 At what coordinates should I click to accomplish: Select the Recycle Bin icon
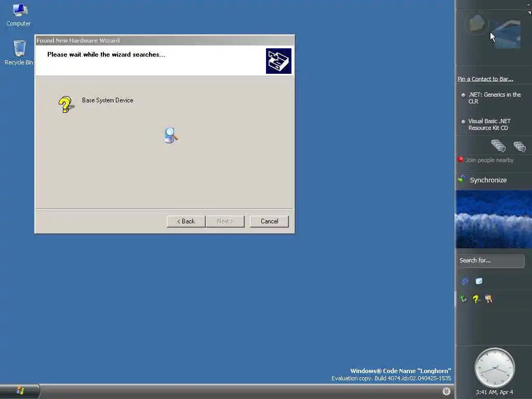19,53
